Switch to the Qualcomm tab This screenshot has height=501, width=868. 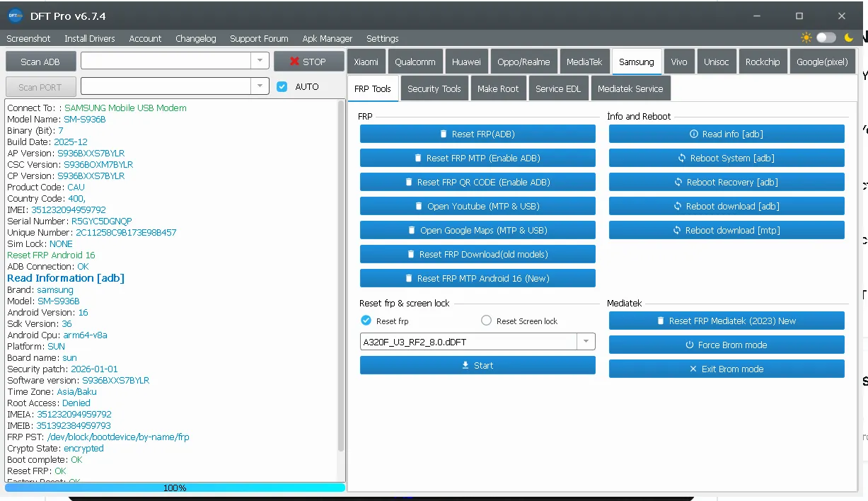415,62
